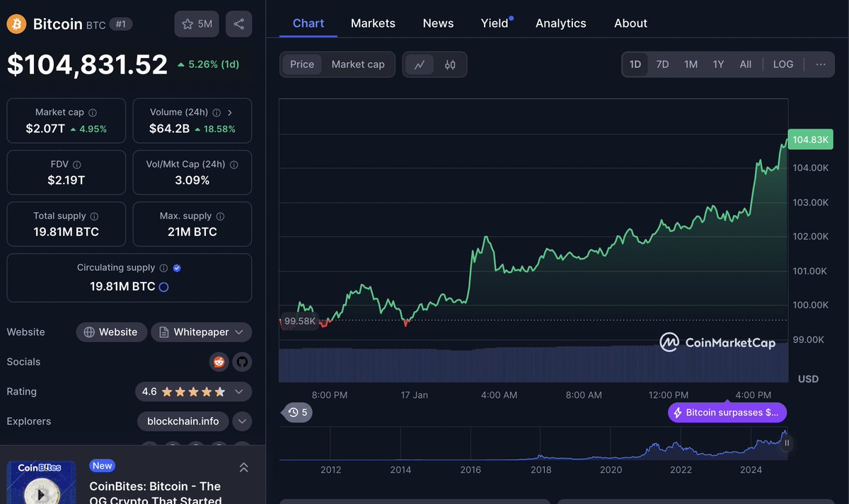
Task: Click the verified circulating supply badge
Action: click(x=177, y=268)
